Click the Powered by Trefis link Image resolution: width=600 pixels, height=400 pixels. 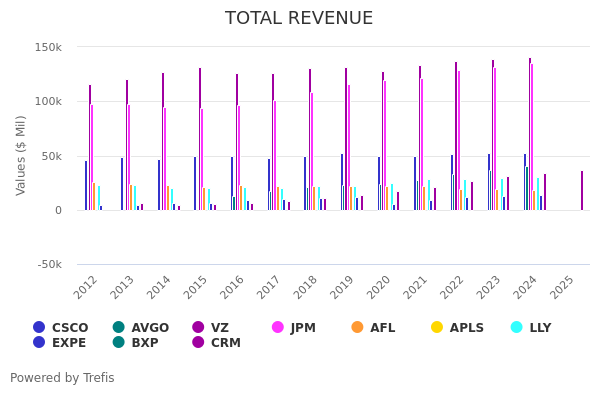(62, 378)
